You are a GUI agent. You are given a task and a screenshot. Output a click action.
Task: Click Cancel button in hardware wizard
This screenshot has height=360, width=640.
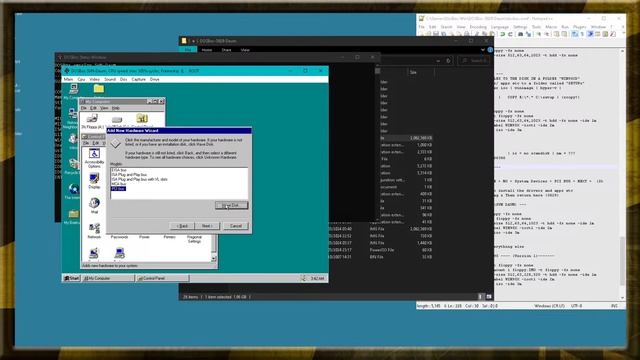(x=236, y=226)
